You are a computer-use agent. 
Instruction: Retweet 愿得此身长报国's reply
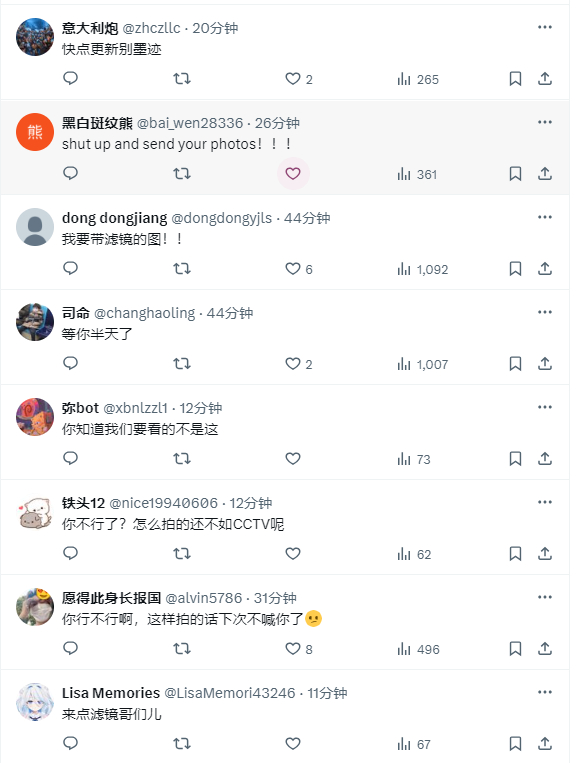tap(182, 648)
